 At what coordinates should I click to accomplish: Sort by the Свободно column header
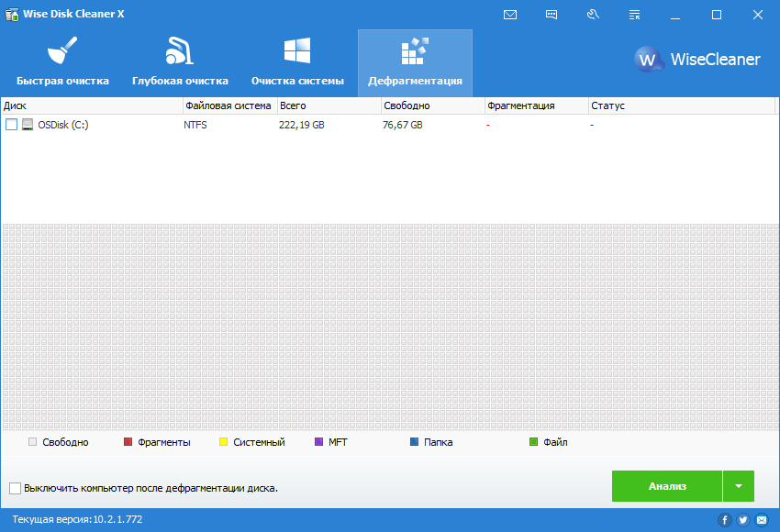(433, 105)
